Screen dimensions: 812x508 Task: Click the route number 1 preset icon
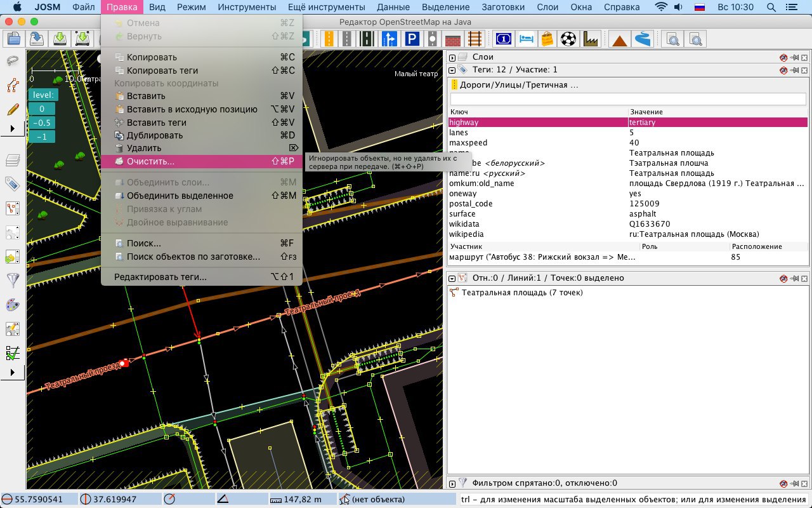pyautogui.click(x=503, y=39)
